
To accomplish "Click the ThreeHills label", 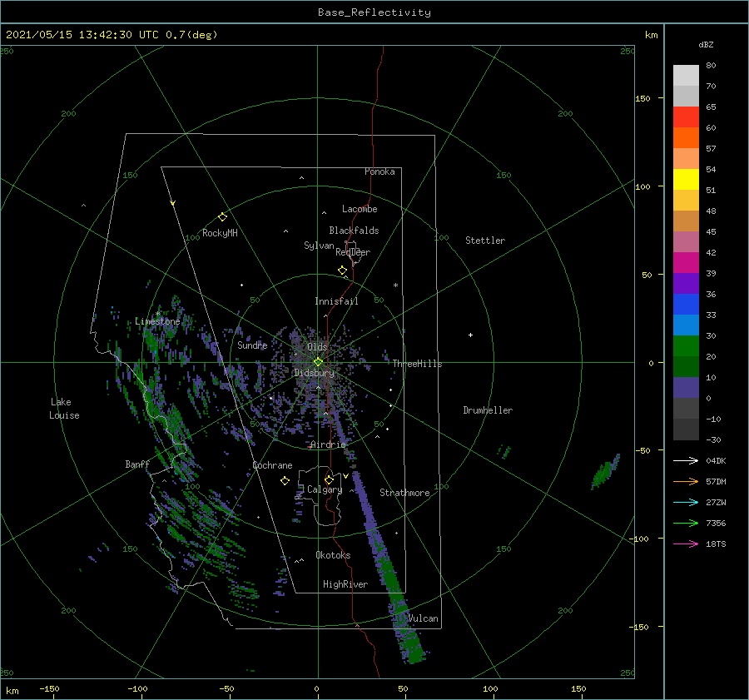I will coord(418,364).
